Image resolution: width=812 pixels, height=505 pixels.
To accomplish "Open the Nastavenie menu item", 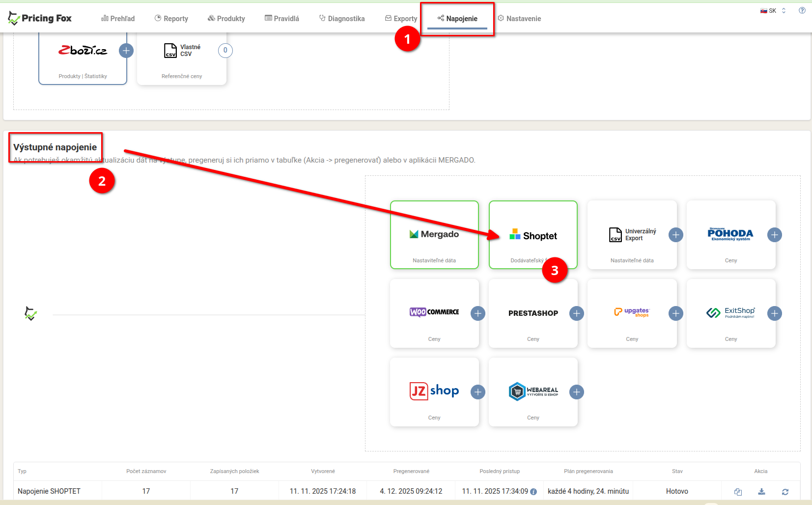I will pyautogui.click(x=519, y=19).
